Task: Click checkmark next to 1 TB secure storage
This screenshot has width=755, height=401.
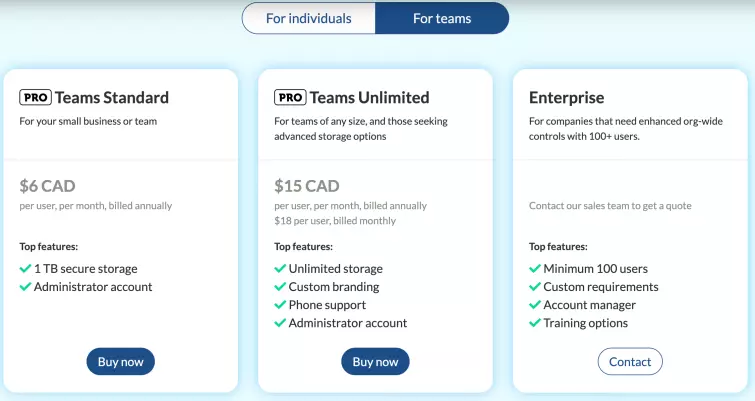Action: coord(26,268)
